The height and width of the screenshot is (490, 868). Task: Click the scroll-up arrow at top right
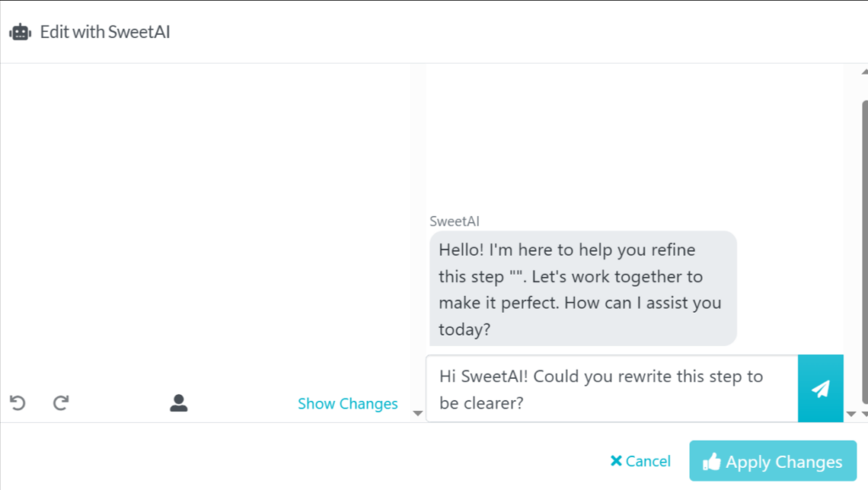coord(864,70)
